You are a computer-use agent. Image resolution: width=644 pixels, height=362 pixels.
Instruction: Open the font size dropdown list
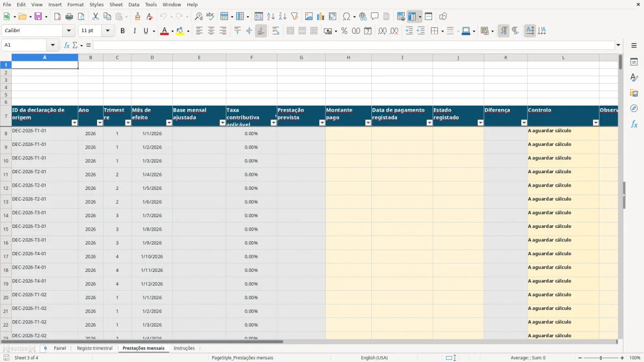(108, 31)
